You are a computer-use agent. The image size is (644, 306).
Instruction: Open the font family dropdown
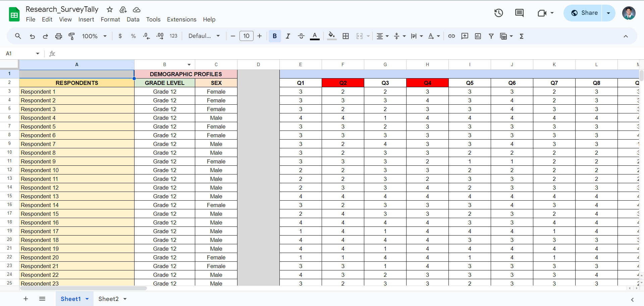(x=204, y=36)
